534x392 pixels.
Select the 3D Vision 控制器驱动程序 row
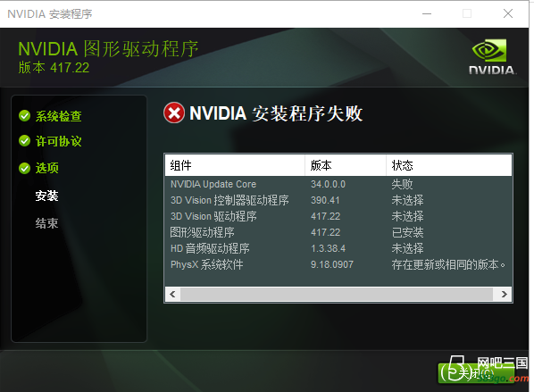click(338, 200)
